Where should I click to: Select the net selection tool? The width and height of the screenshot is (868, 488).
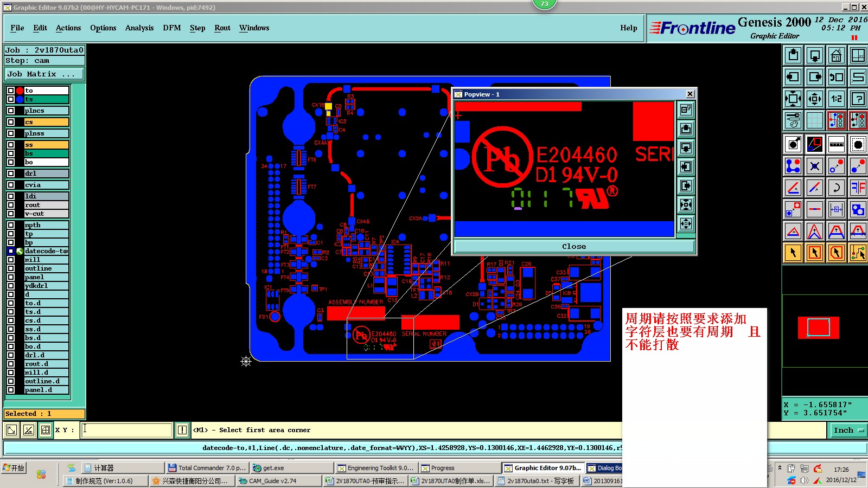pos(858,253)
